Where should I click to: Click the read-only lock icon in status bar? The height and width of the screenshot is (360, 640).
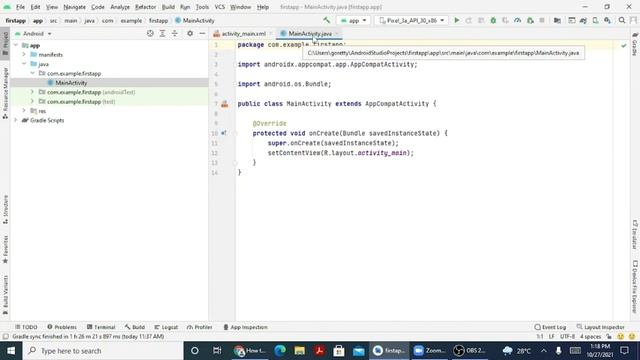pyautogui.click(x=609, y=336)
